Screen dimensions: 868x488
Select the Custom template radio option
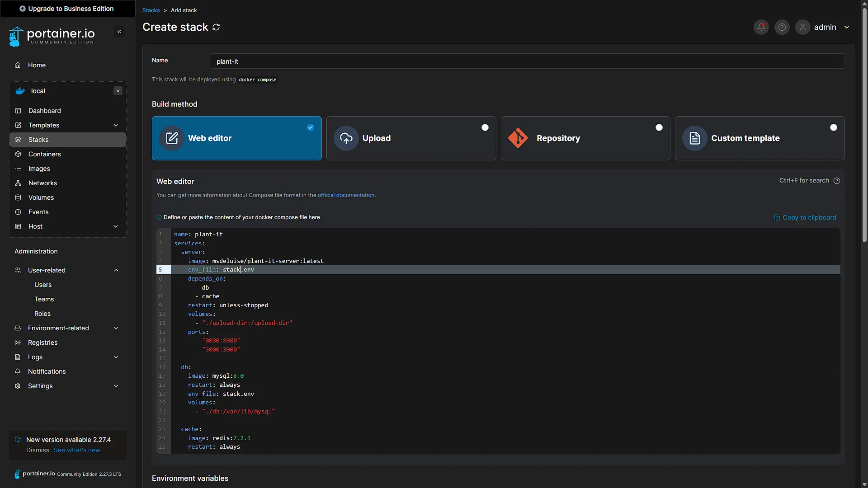834,127
